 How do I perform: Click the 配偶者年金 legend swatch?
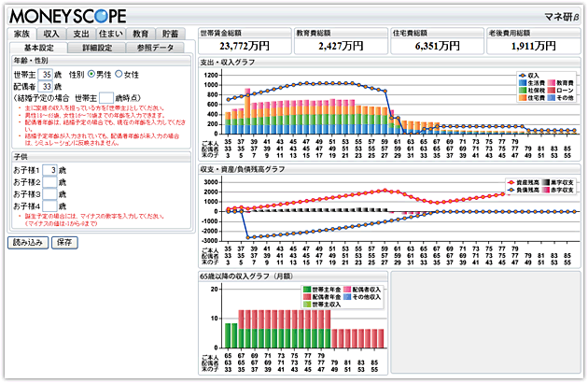307,297
